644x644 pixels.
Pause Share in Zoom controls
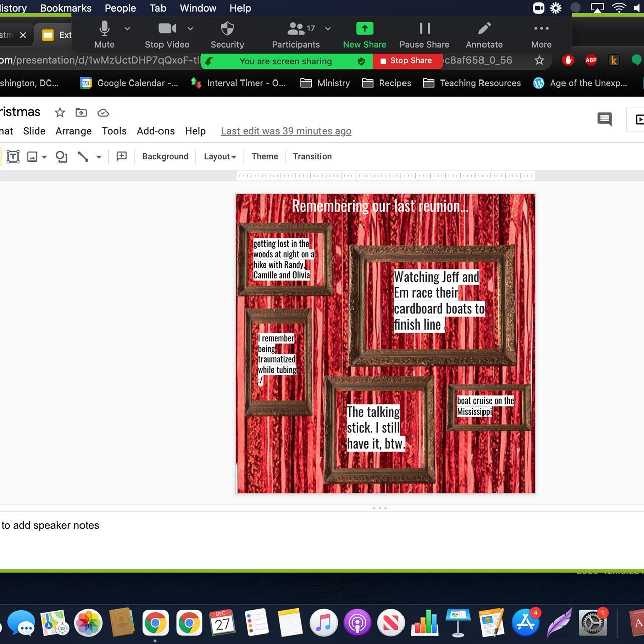(424, 35)
